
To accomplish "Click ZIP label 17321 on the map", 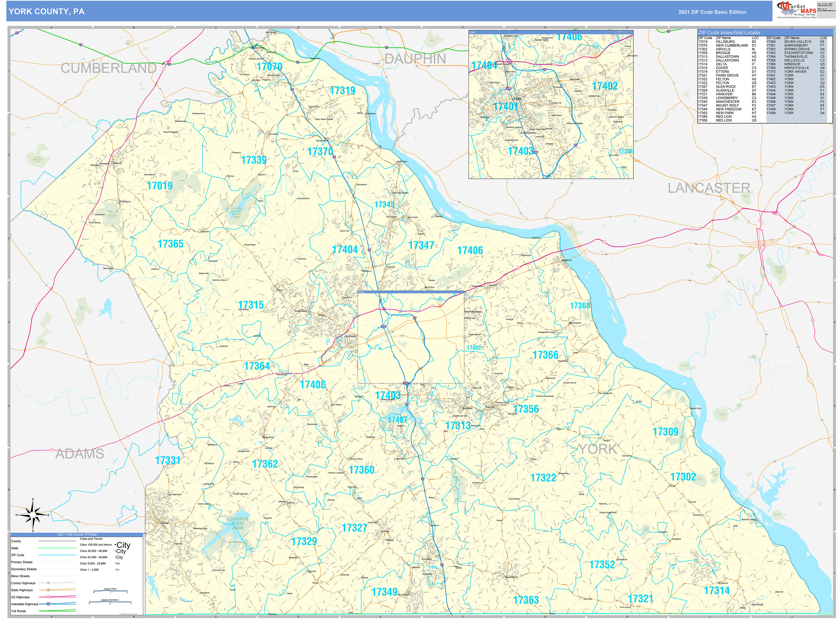I will pos(641,599).
